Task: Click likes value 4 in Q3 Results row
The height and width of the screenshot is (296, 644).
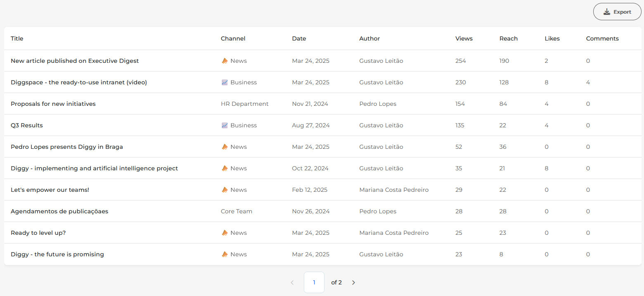Action: [547, 125]
